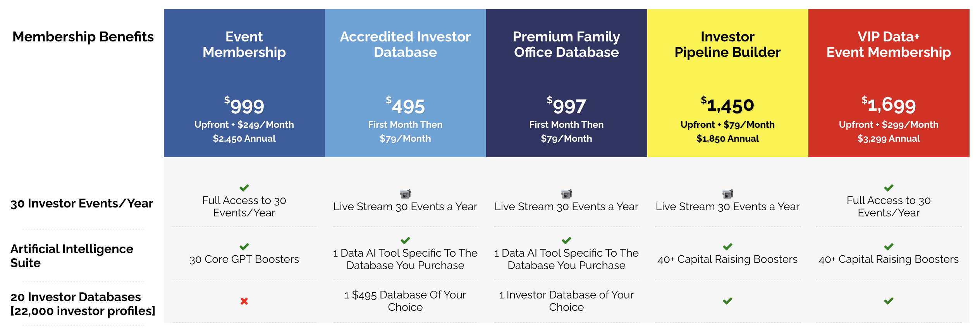Viewport: 980px width, 336px height.
Task: Click the Artificial Intelligence Suite row label
Action: pos(72,255)
